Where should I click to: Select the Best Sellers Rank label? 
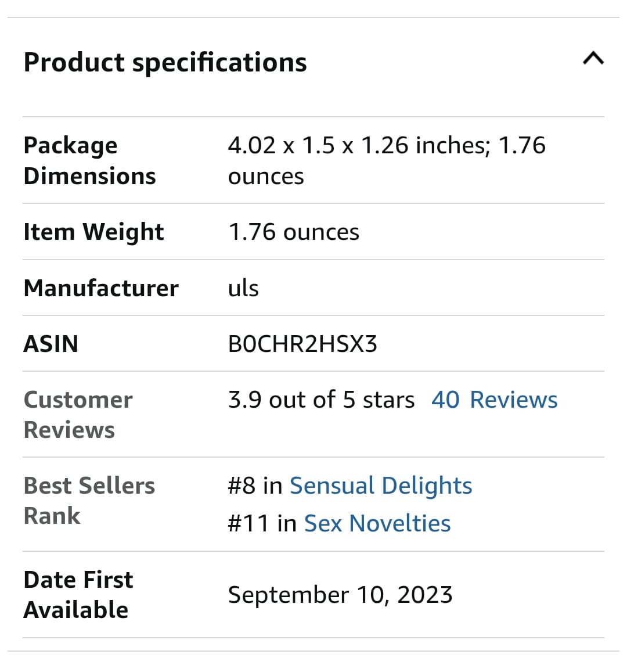(89, 501)
